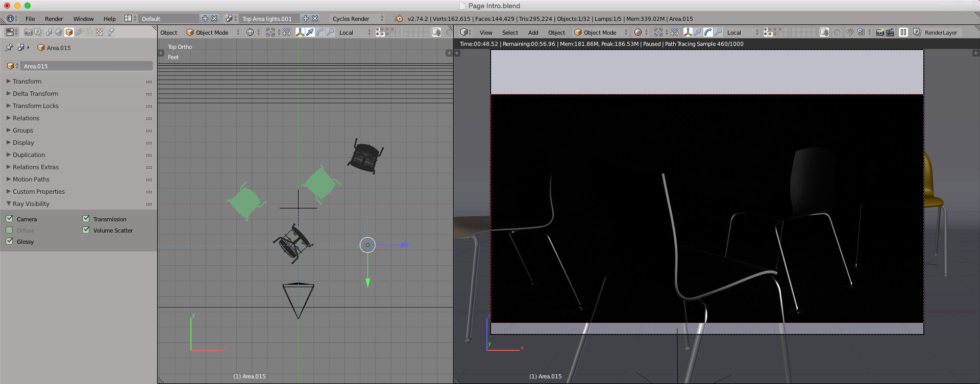Uncheck Volume Scatter ray visibility

(86, 230)
